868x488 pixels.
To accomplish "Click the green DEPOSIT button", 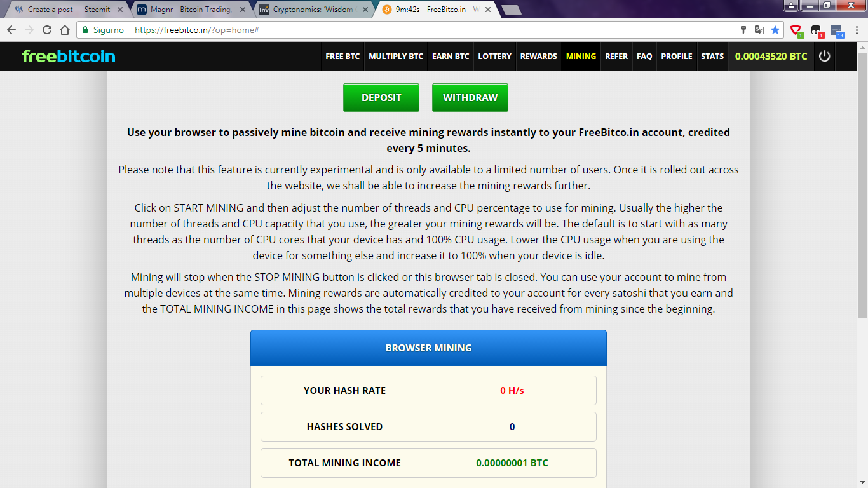I will coord(381,97).
